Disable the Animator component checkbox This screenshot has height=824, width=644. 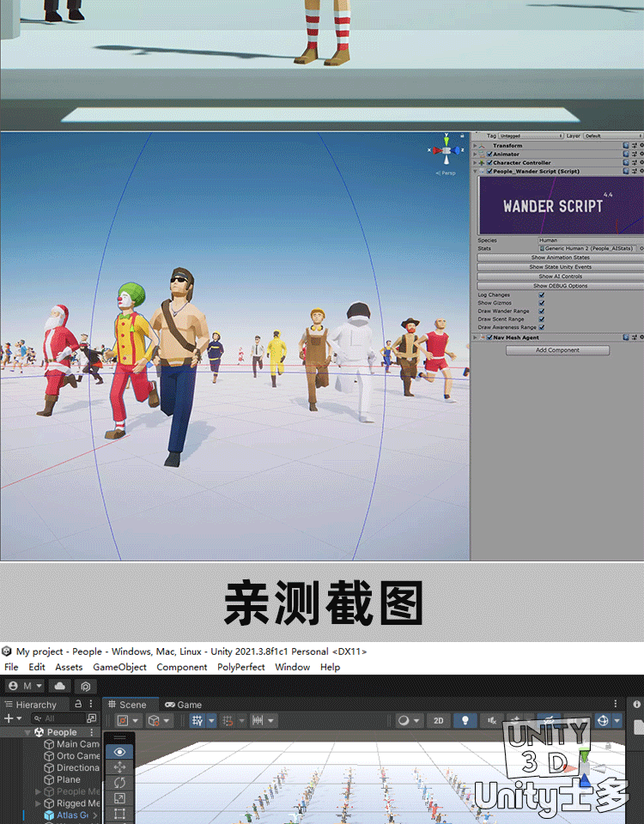[x=489, y=154]
